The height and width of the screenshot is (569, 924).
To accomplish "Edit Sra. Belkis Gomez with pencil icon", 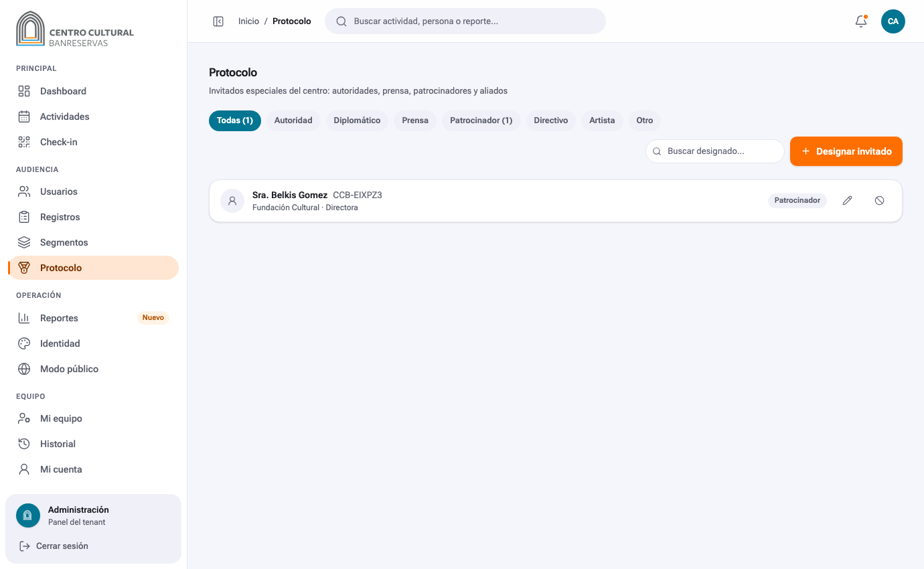I will 848,200.
